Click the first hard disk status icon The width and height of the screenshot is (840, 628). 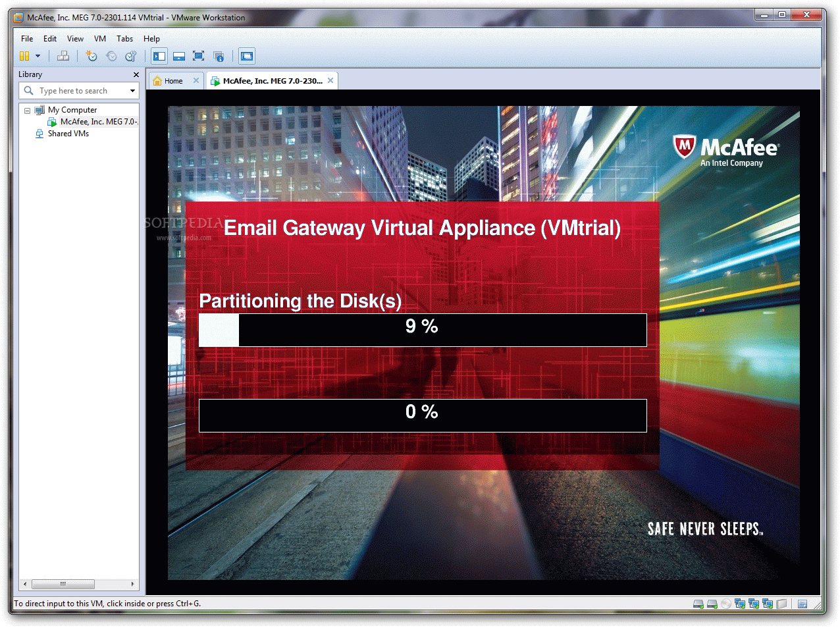(698, 604)
